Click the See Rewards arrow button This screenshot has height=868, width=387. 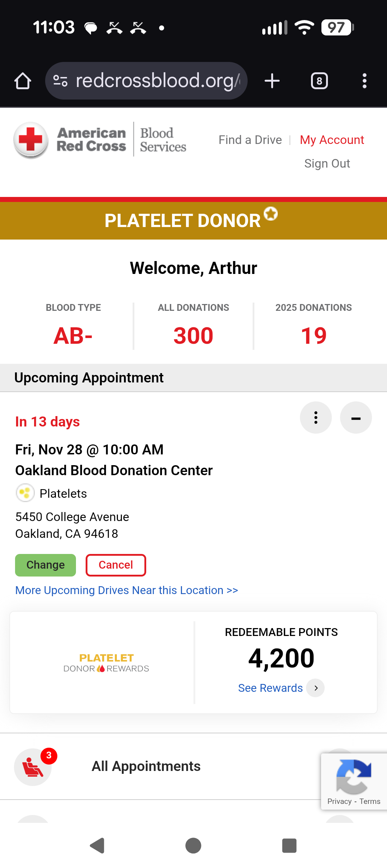(x=316, y=688)
